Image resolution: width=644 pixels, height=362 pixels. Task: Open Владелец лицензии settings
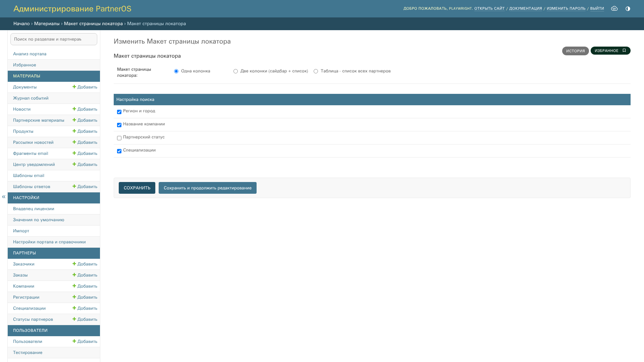(x=34, y=209)
